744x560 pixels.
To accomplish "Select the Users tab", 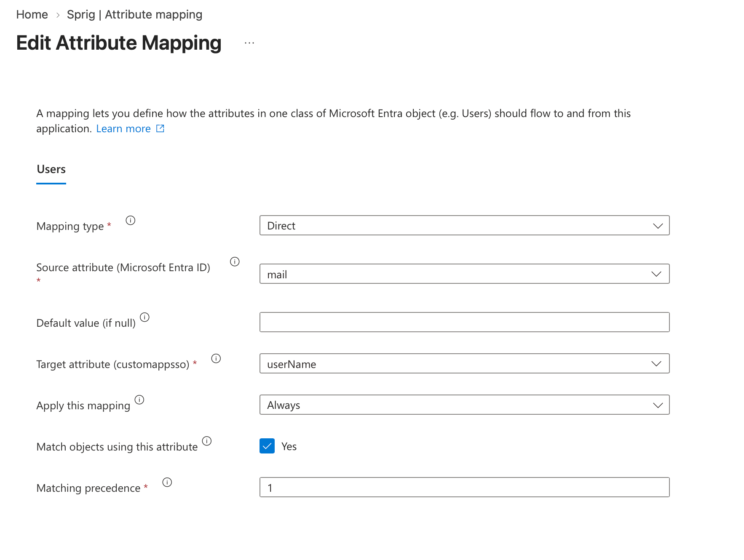I will 51,169.
